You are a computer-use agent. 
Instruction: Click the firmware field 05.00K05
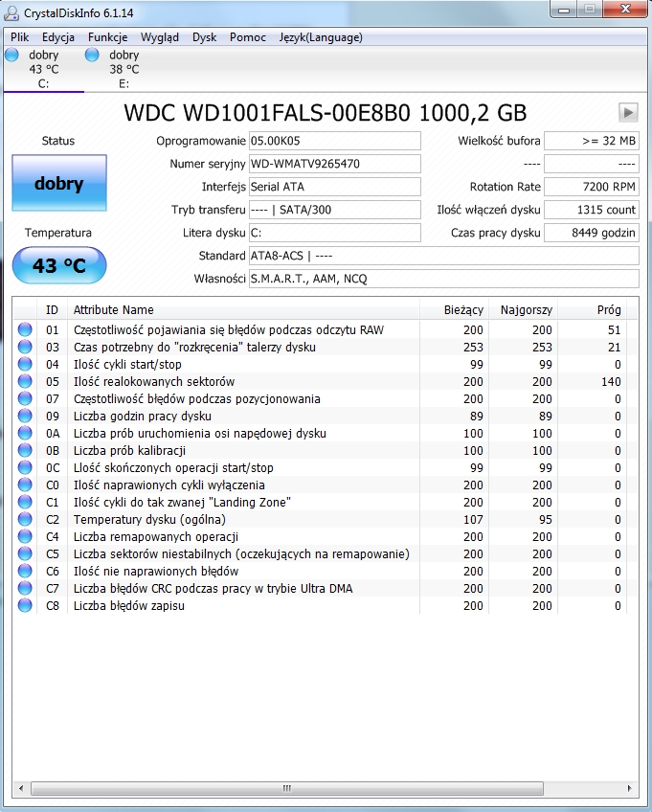[334, 141]
